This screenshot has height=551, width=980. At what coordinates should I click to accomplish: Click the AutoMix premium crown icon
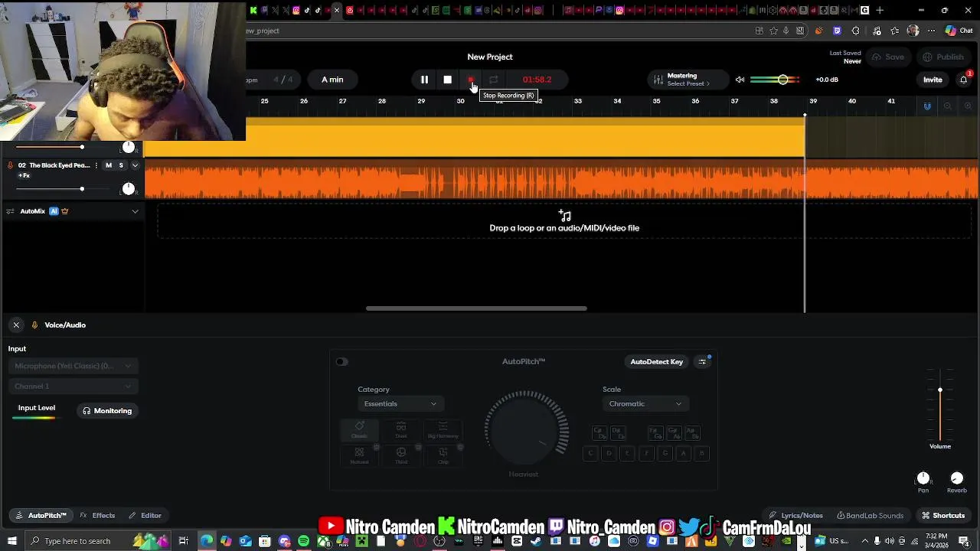coord(65,211)
